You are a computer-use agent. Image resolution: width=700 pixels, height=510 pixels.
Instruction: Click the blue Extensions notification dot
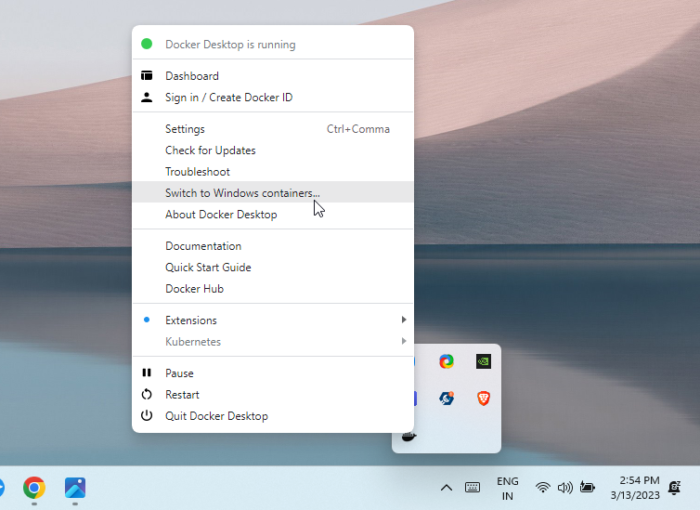pyautogui.click(x=146, y=320)
